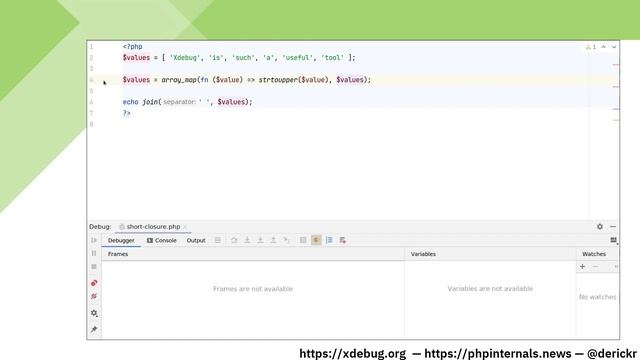This screenshot has width=640, height=360.
Task: Click the Resume Program icon
Action: pyautogui.click(x=94, y=240)
